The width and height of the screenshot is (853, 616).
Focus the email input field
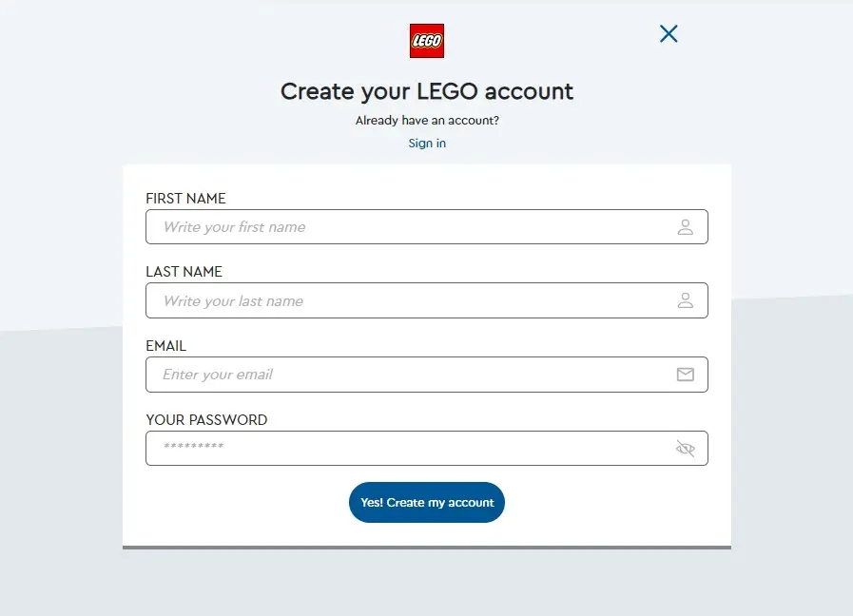(426, 374)
